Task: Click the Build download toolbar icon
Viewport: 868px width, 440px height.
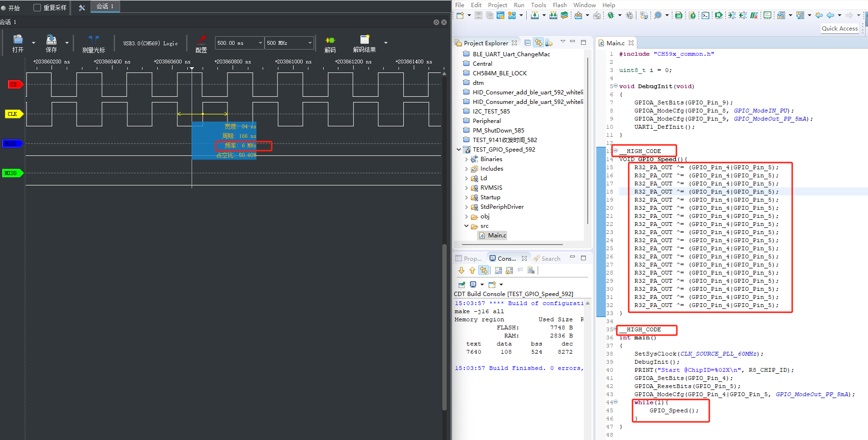Action: point(535,15)
